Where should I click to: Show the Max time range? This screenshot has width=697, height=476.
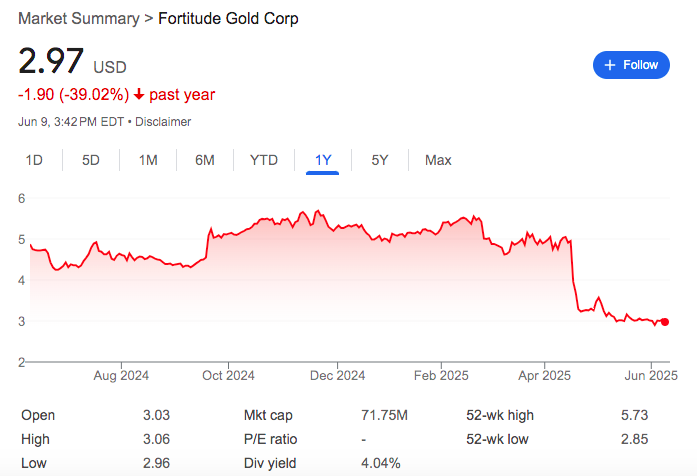pyautogui.click(x=438, y=160)
